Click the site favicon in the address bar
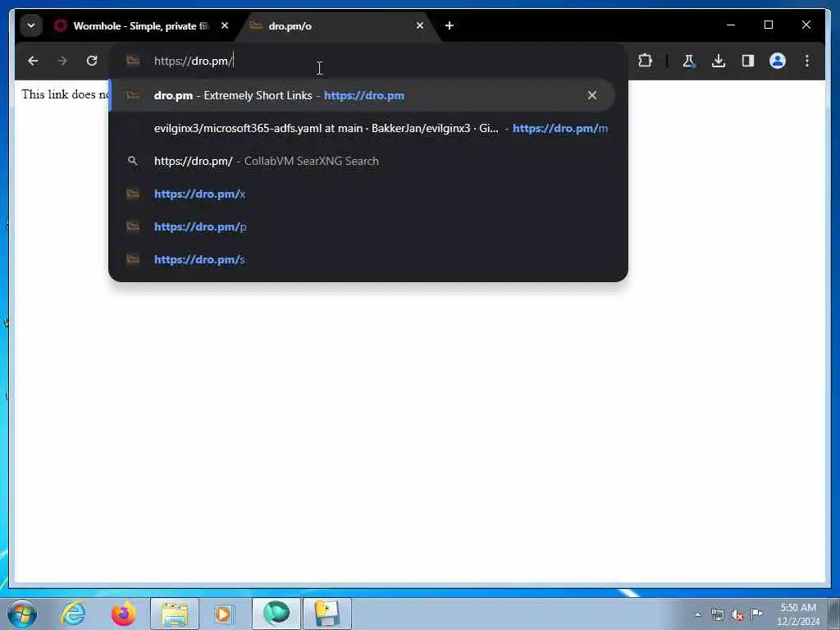 [132, 61]
